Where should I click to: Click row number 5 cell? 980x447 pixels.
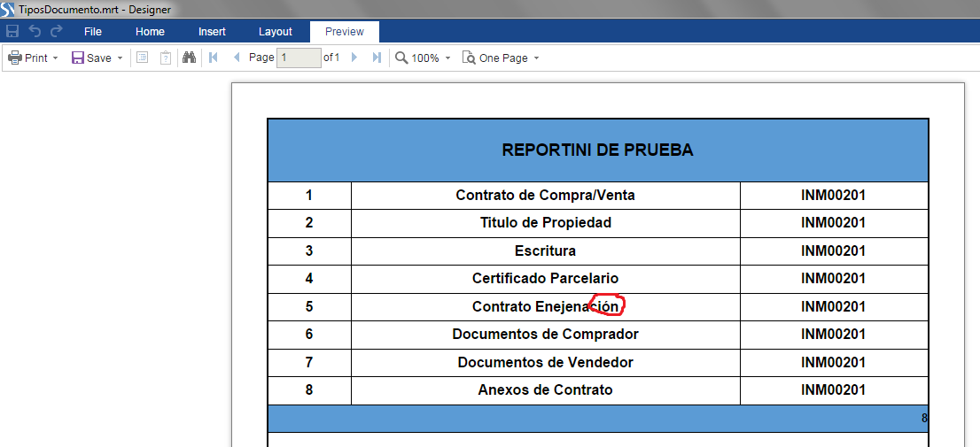[x=309, y=306]
